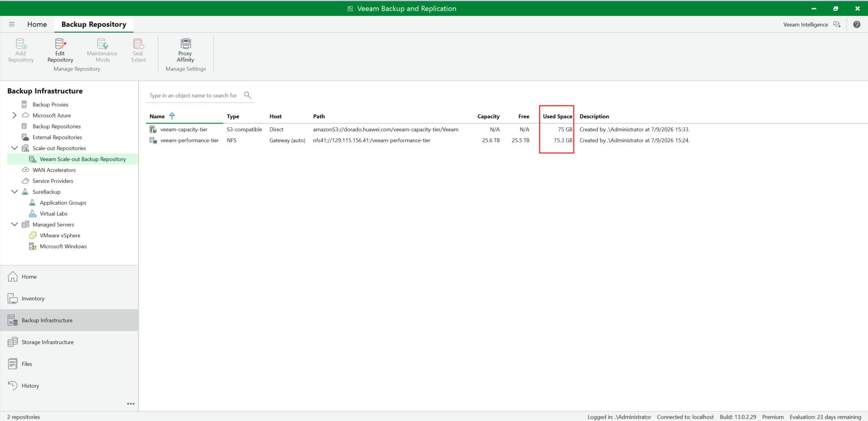Open Microsoft Windows in the tree
Viewport: 868px width, 421px height.
point(63,246)
